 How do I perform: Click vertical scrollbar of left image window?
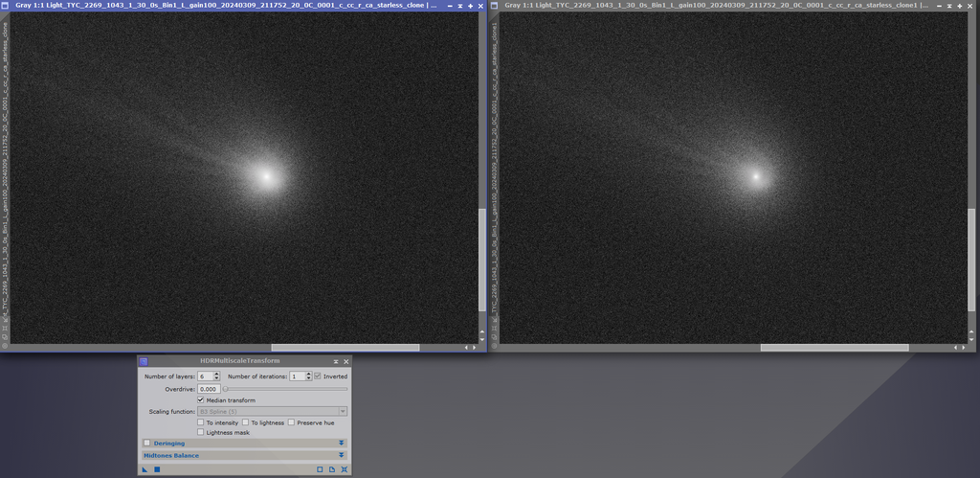(482, 260)
